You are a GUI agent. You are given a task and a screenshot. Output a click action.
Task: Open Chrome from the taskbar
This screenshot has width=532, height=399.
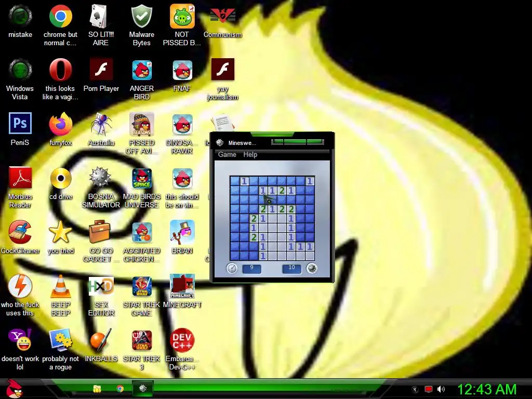(120, 389)
